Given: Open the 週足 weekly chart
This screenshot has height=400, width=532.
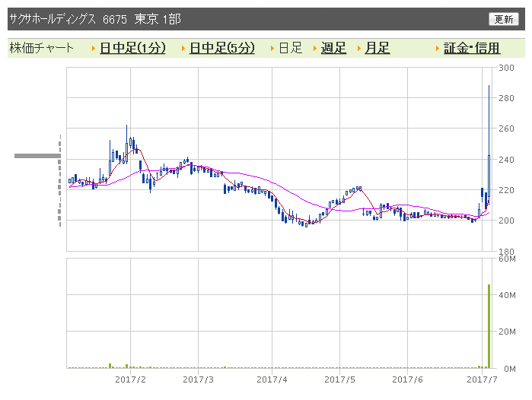Looking at the screenshot, I should click(333, 48).
